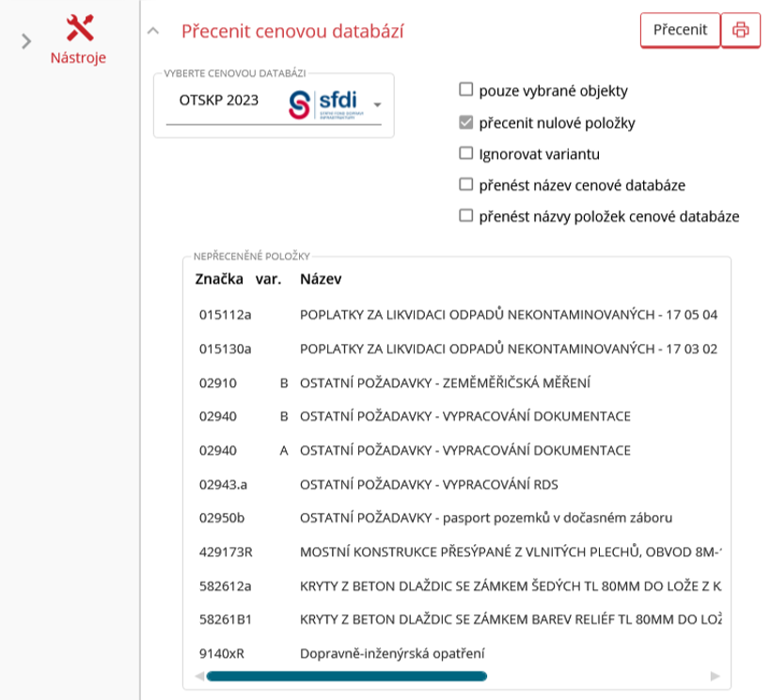Viewport: 771px width, 700px height.
Task: Click the horizontal scrollbar thumb in list
Action: coord(346,676)
